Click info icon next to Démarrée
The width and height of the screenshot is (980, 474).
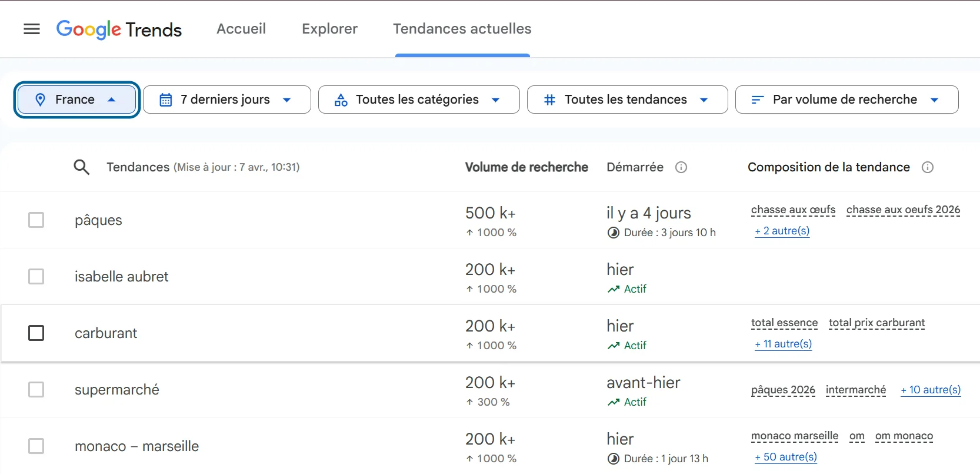tap(681, 167)
